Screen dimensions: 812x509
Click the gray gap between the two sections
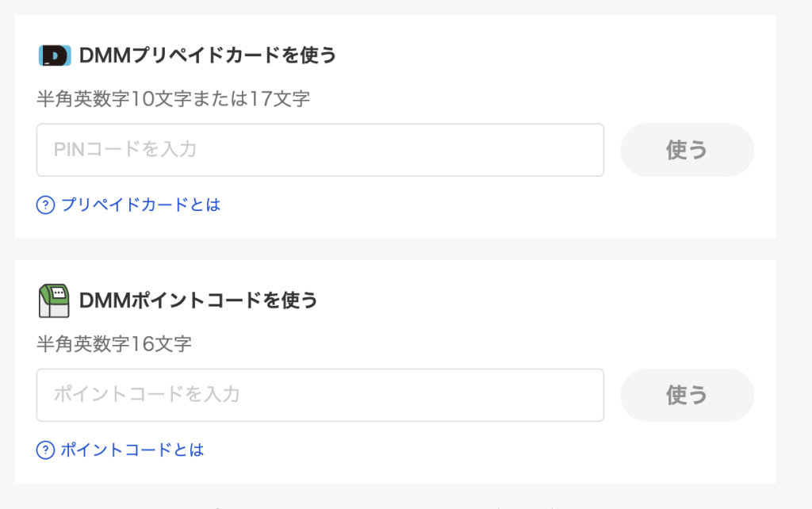pos(395,249)
